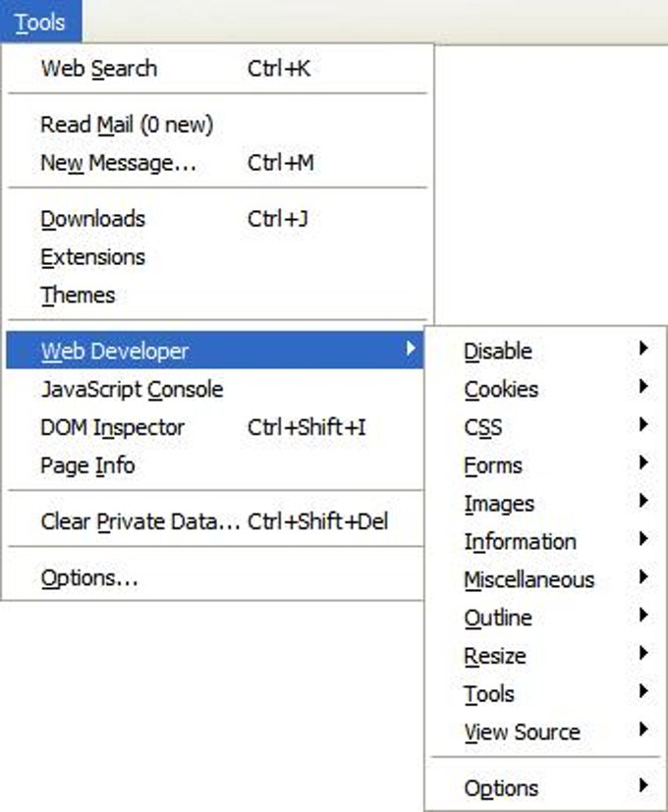Choose New Message menu entry
The width and height of the screenshot is (668, 812).
pyautogui.click(x=118, y=163)
